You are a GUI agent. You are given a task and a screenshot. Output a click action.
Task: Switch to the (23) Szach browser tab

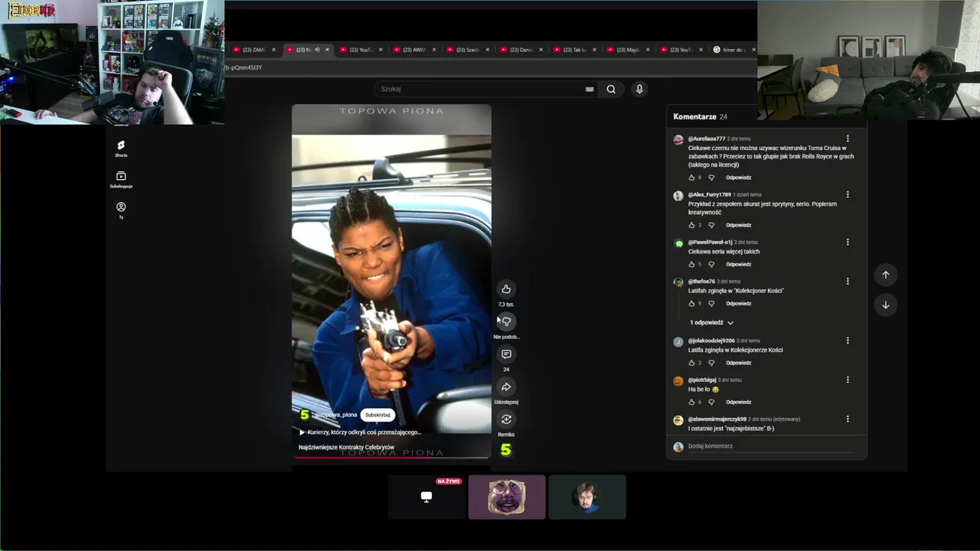pyautogui.click(x=467, y=50)
